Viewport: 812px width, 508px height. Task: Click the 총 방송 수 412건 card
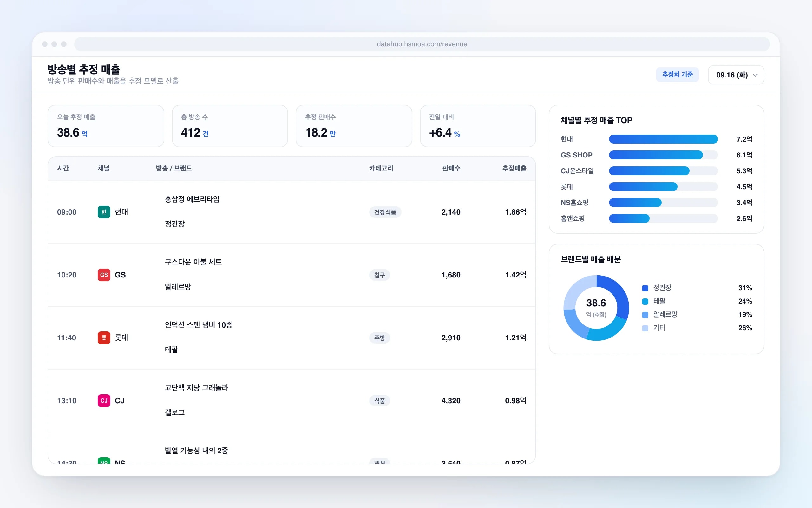(x=230, y=126)
